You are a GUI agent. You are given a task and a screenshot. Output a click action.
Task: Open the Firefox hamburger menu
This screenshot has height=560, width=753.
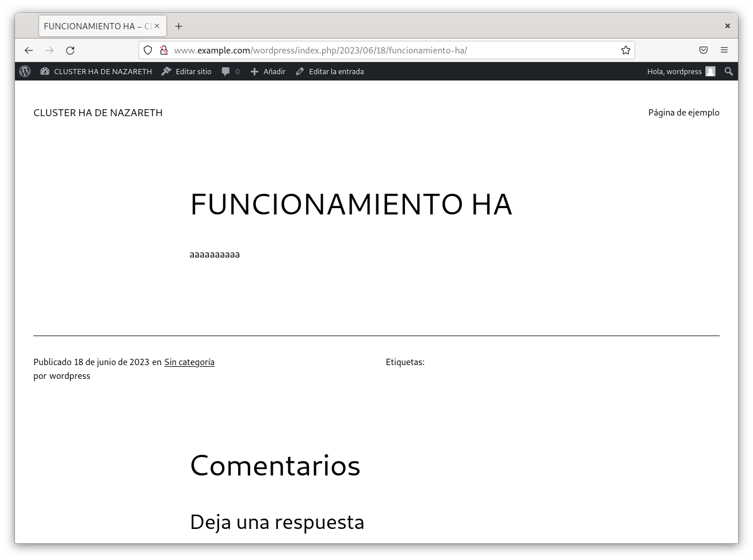click(724, 50)
